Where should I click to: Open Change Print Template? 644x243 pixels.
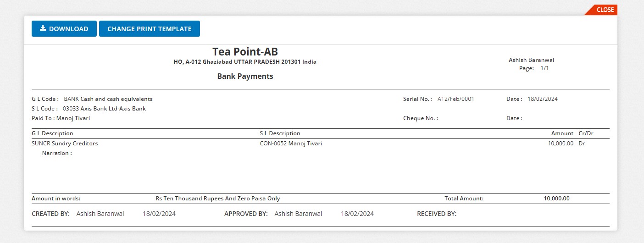coord(149,29)
